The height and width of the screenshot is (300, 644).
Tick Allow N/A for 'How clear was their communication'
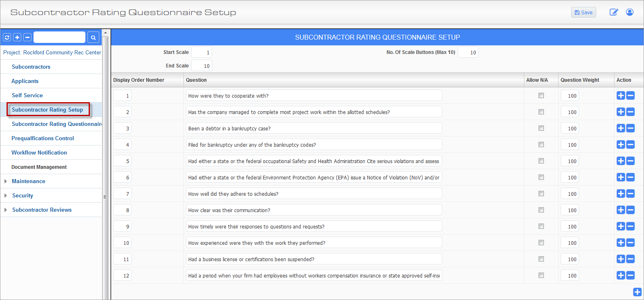point(541,210)
